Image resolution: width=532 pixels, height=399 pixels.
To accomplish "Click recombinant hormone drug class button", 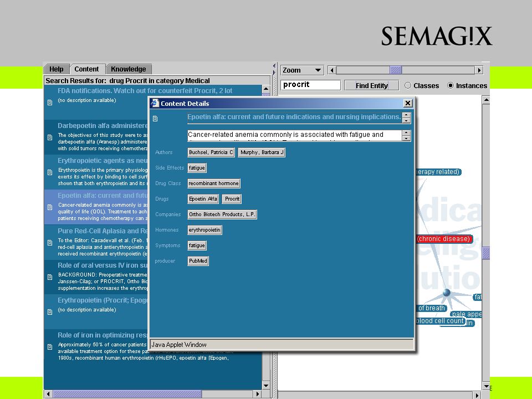I will click(x=214, y=183).
